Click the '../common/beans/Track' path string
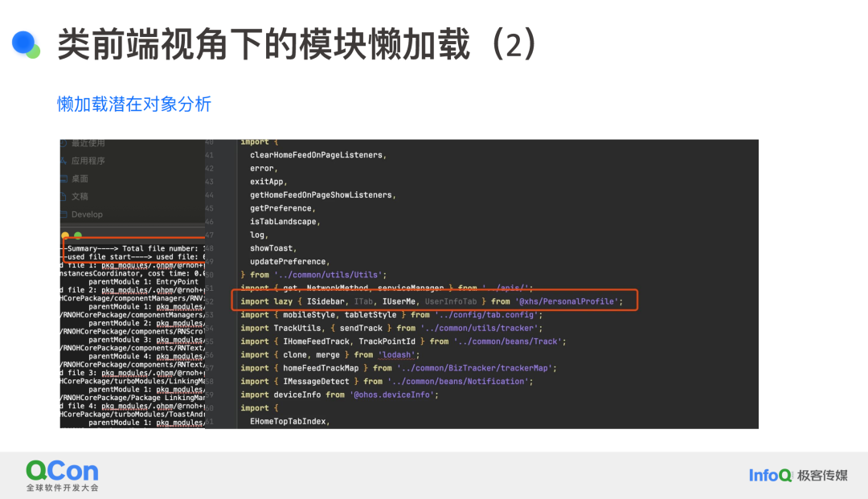 pos(507,342)
